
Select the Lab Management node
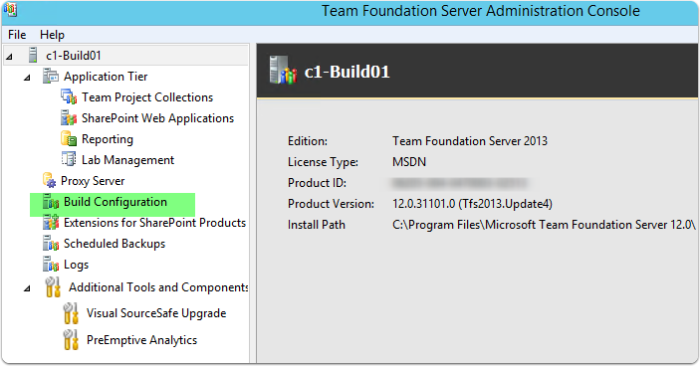128,160
